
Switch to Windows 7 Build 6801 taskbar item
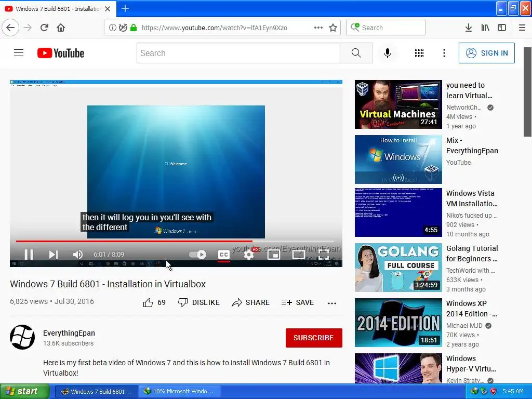tap(96, 391)
